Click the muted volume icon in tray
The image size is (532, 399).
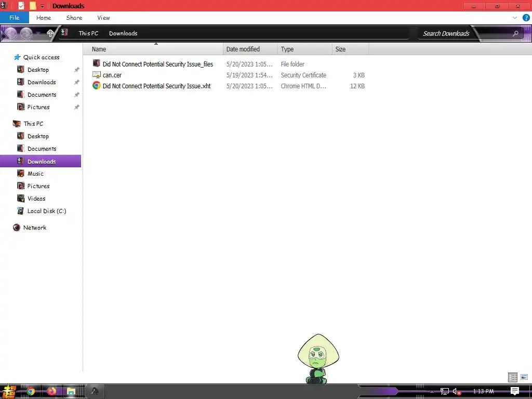pyautogui.click(x=457, y=392)
